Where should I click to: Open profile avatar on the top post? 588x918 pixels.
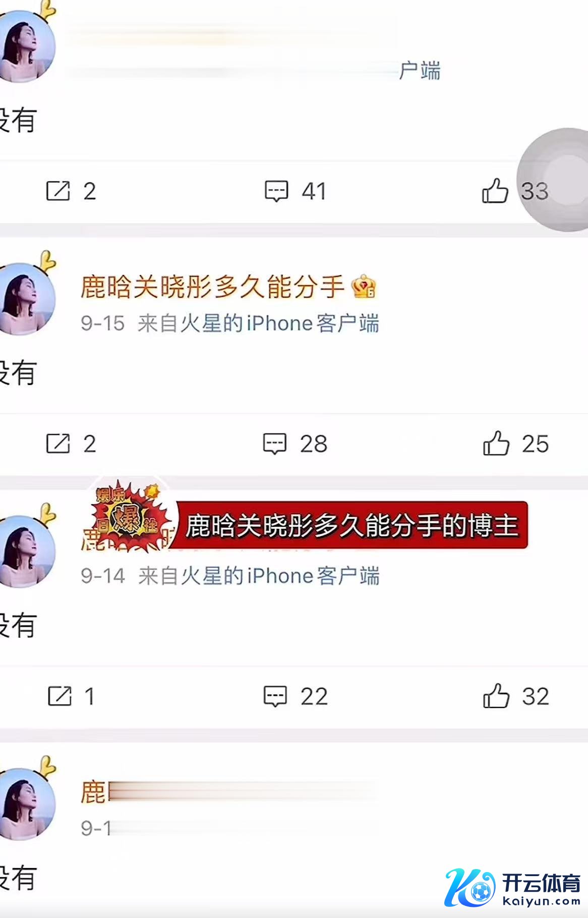pyautogui.click(x=26, y=46)
